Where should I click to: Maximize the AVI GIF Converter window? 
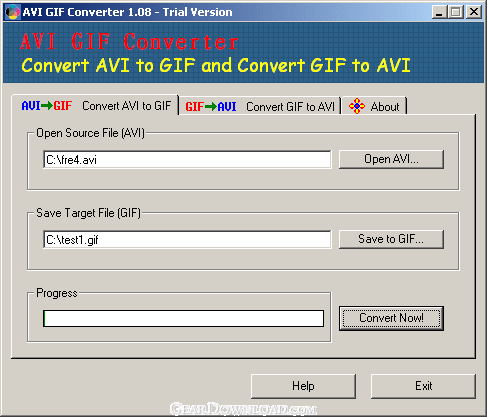(456, 12)
